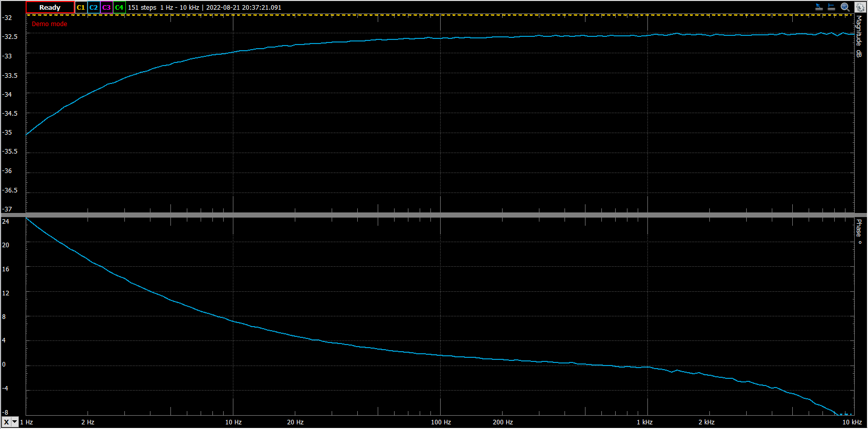Click the 10 Hz frequency axis label

click(233, 422)
